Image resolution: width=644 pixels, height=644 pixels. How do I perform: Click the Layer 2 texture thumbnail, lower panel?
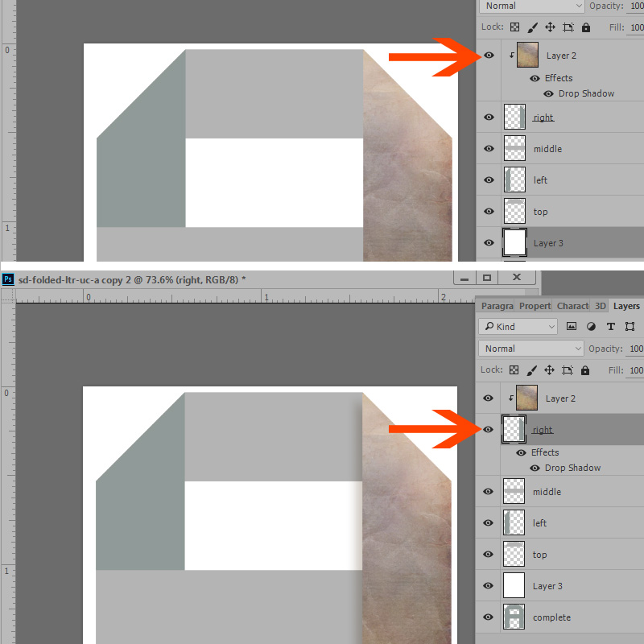click(526, 398)
